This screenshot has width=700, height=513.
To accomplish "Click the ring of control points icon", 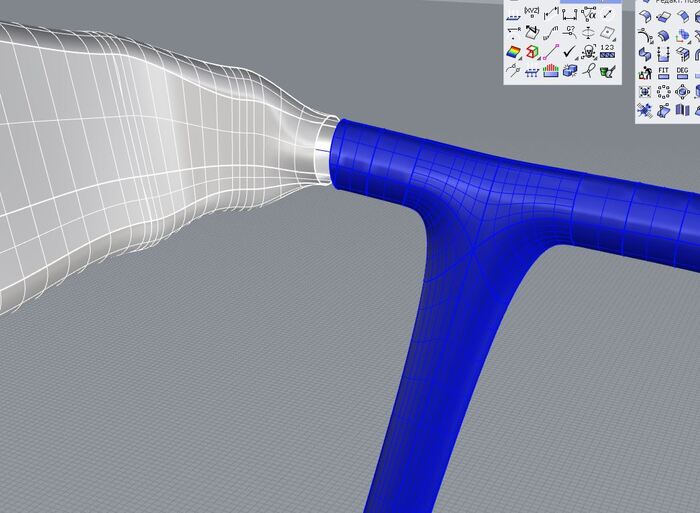I will click(x=664, y=91).
